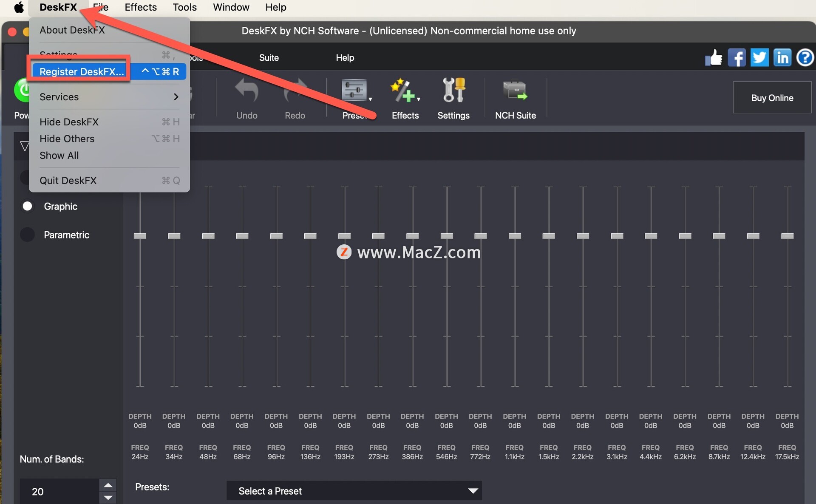Increase the number of bands stepper
The image size is (816, 504).
coord(108,485)
